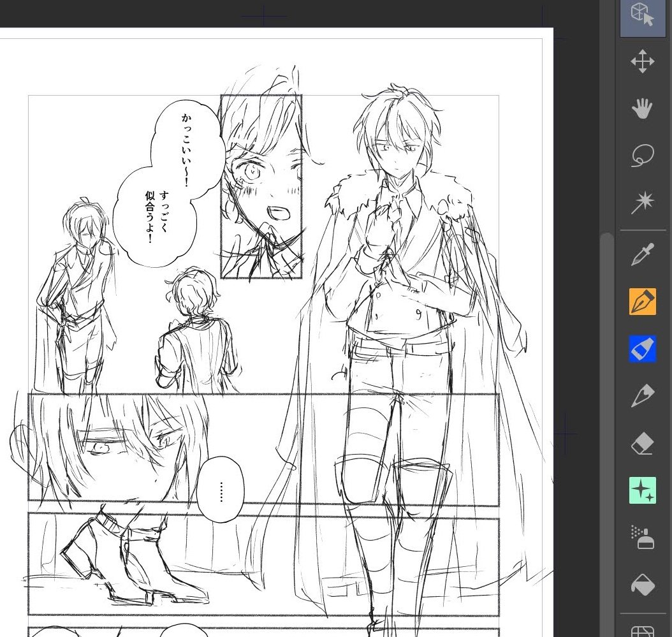Select the Airbrush spray tool
672x637 pixels.
pos(643,538)
